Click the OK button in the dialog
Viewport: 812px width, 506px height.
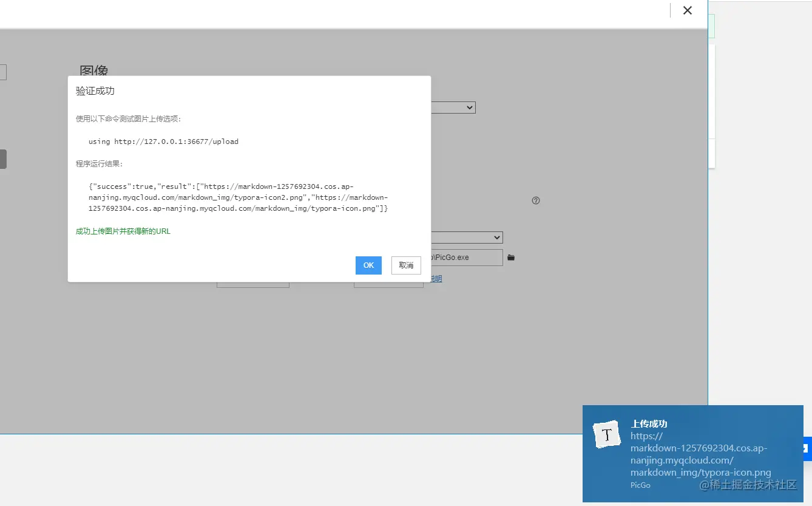coord(368,265)
